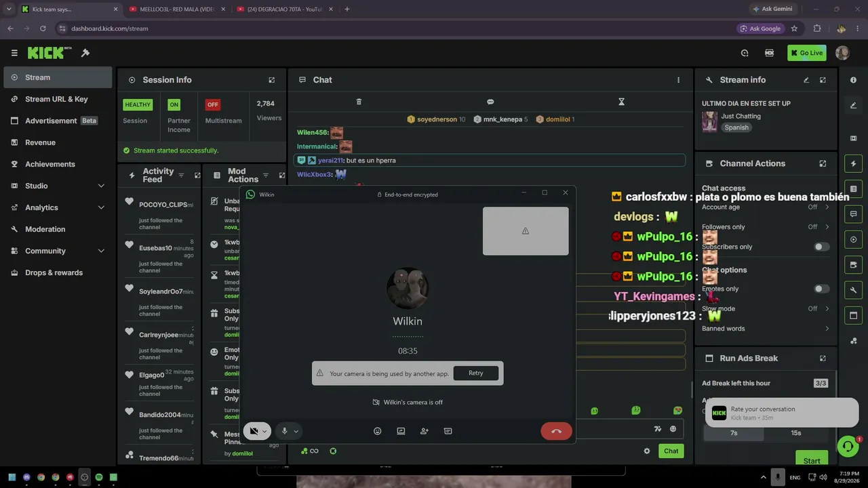
Task: Open the chat emoji picker
Action: (673, 428)
